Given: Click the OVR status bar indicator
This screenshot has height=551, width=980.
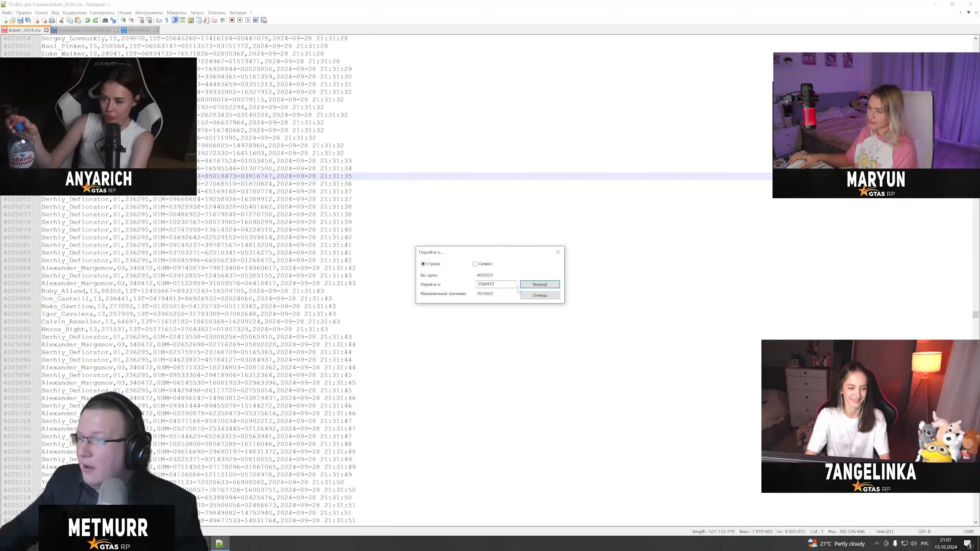Looking at the screenshot, I should tap(969, 531).
